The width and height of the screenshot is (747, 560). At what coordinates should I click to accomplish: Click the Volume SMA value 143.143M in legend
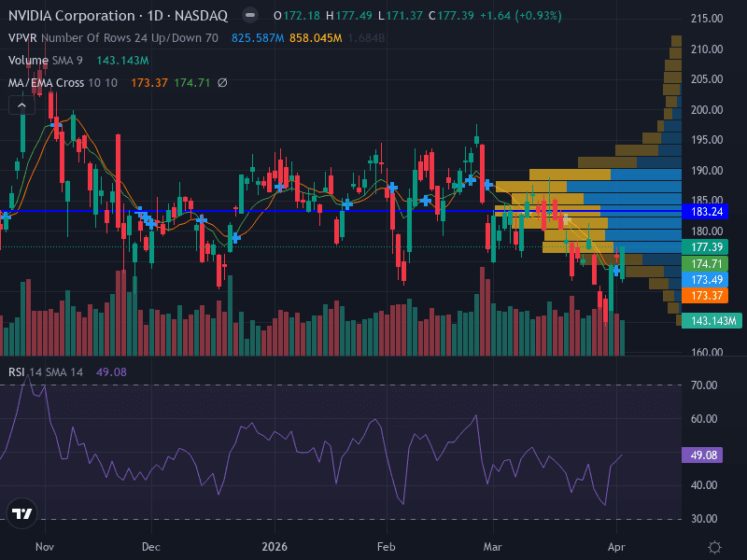(x=123, y=61)
